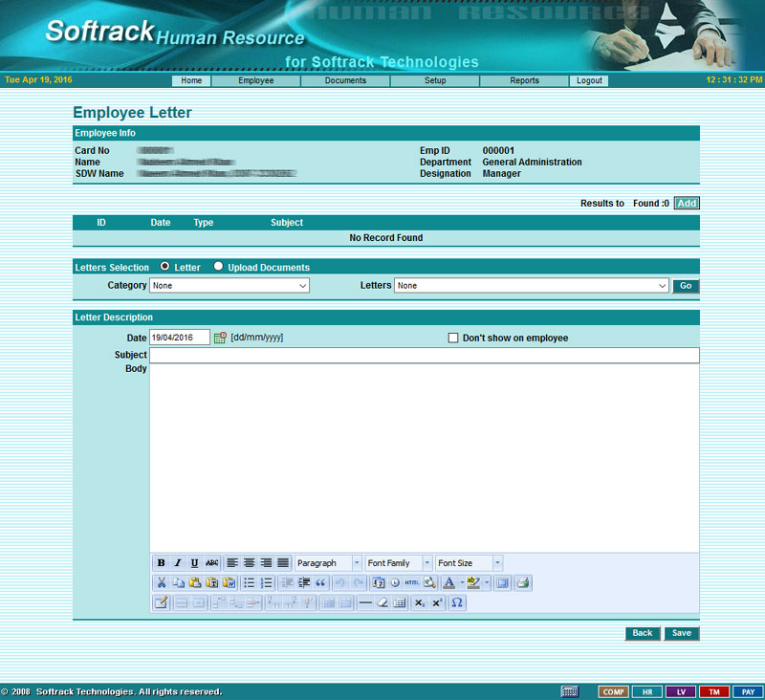This screenshot has width=765, height=700.
Task: Click the underline formatting icon
Action: 194,563
